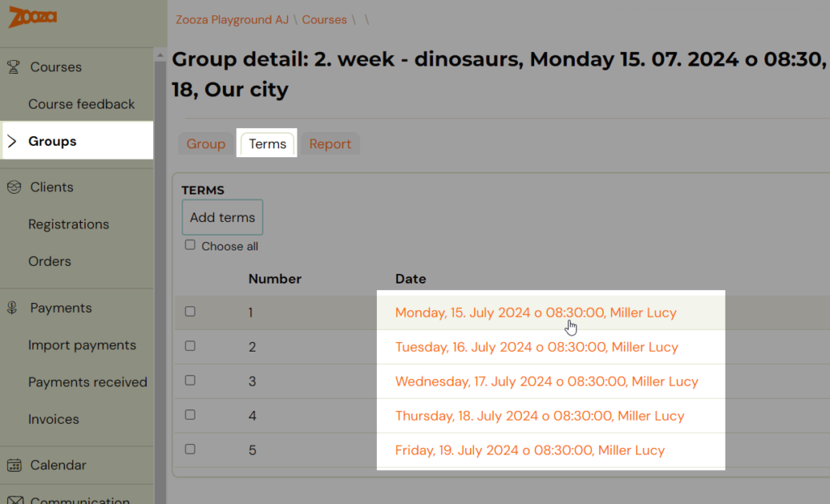Click the sidebar scrollbar up arrow
The image size is (830, 504).
160,54
